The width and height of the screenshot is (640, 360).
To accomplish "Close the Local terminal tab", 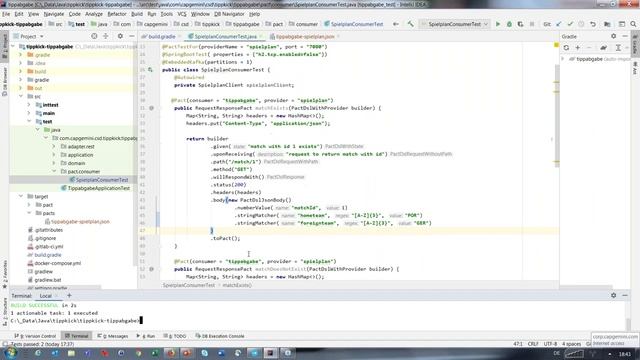I will coord(57,296).
